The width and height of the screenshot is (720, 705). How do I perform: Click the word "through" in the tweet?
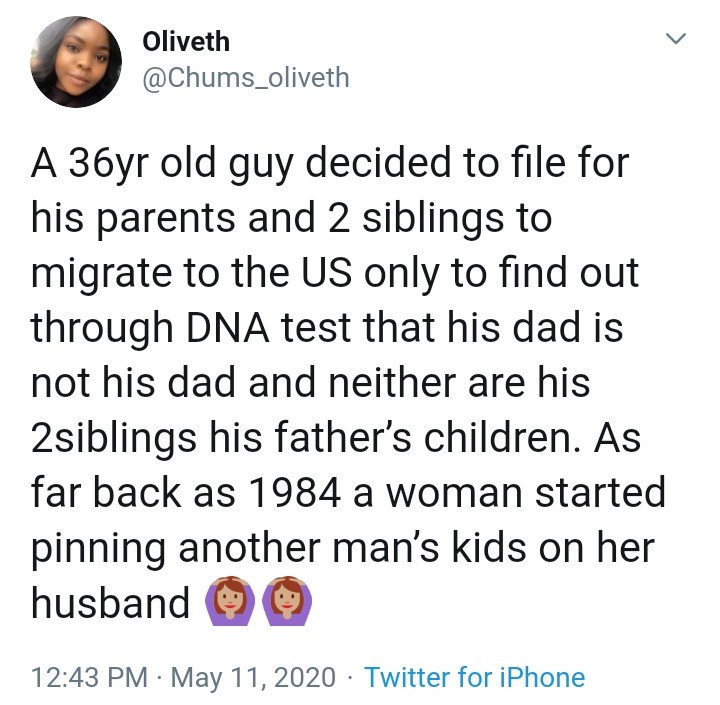point(105,327)
